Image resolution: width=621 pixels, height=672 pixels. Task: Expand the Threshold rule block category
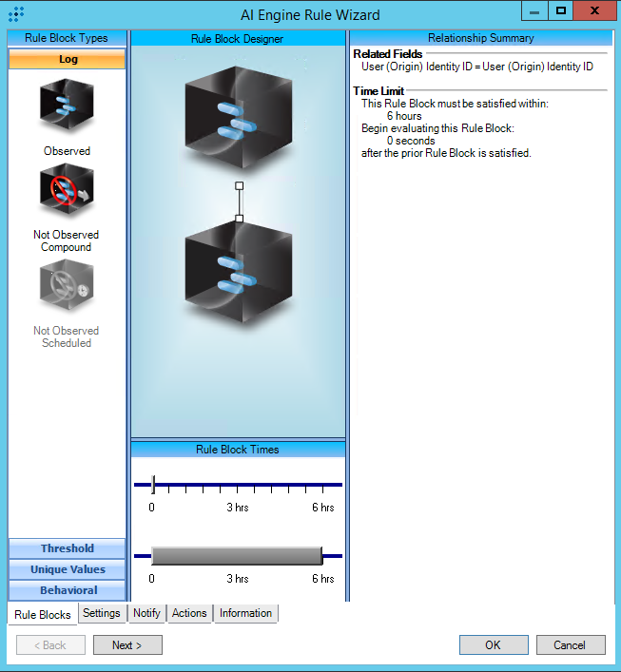pos(68,548)
